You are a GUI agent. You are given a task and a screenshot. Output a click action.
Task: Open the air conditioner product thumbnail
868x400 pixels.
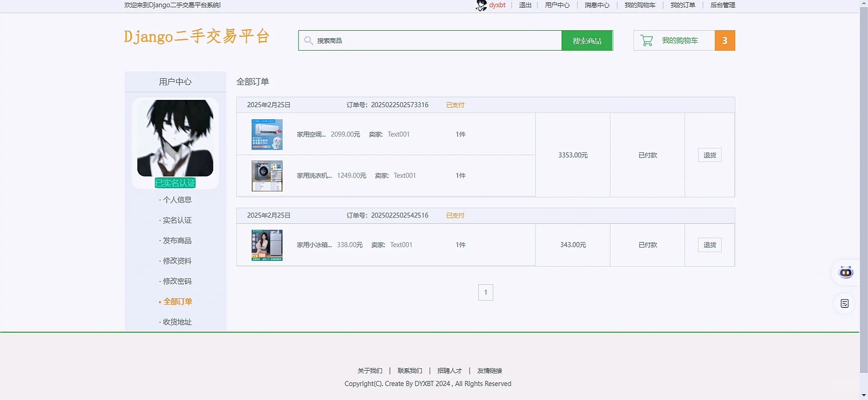267,134
